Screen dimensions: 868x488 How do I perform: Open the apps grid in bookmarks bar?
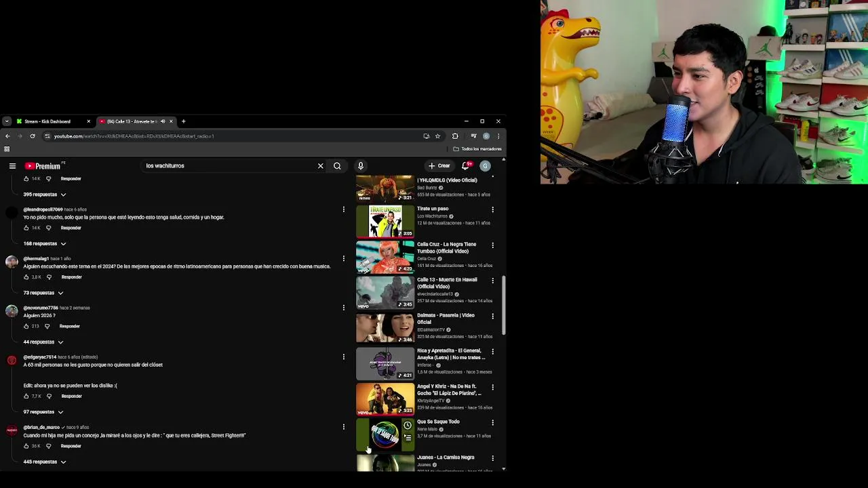[x=7, y=149]
